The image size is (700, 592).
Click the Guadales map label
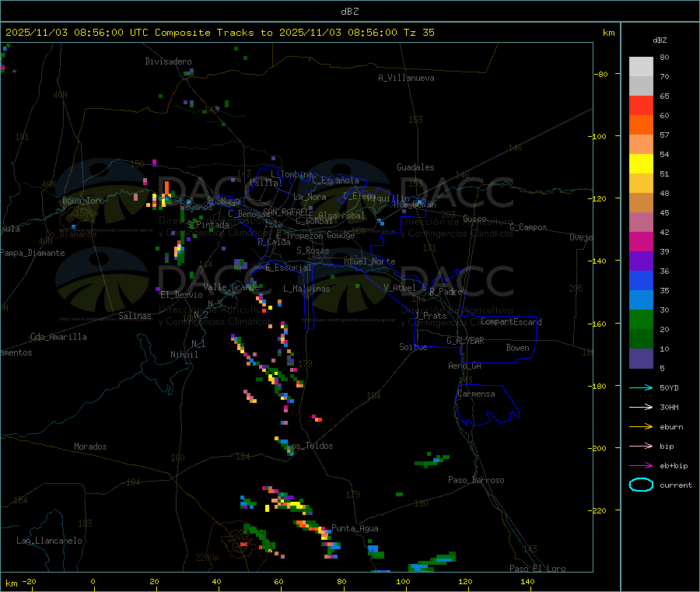click(x=415, y=167)
